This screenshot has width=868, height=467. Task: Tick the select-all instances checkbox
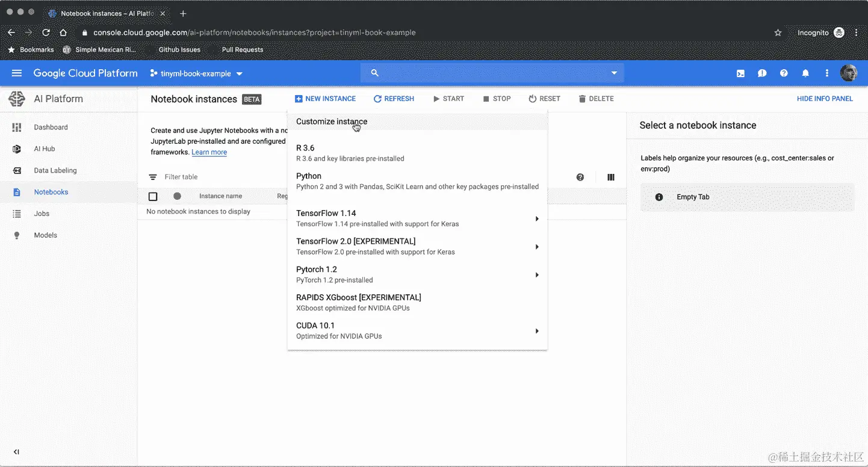tap(153, 197)
